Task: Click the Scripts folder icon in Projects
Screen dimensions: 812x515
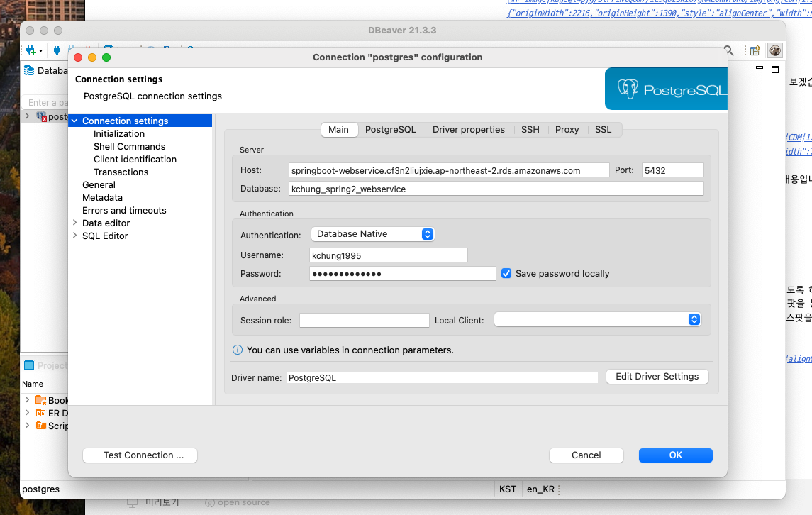Action: click(x=40, y=426)
